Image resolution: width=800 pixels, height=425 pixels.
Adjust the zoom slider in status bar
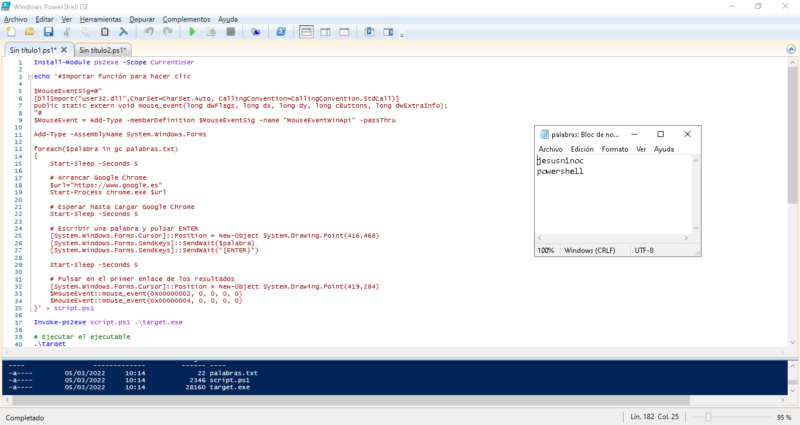pos(708,417)
